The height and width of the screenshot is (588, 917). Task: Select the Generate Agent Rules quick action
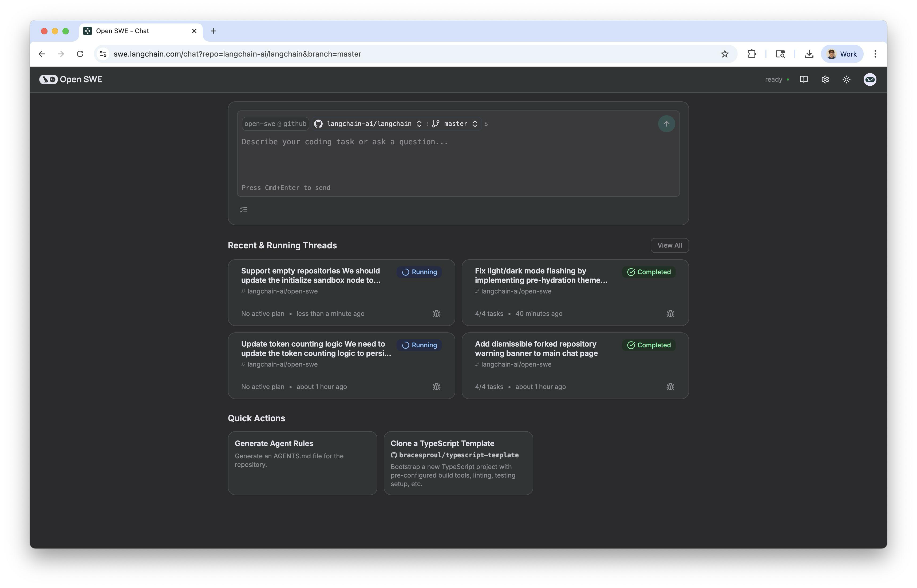click(x=302, y=463)
